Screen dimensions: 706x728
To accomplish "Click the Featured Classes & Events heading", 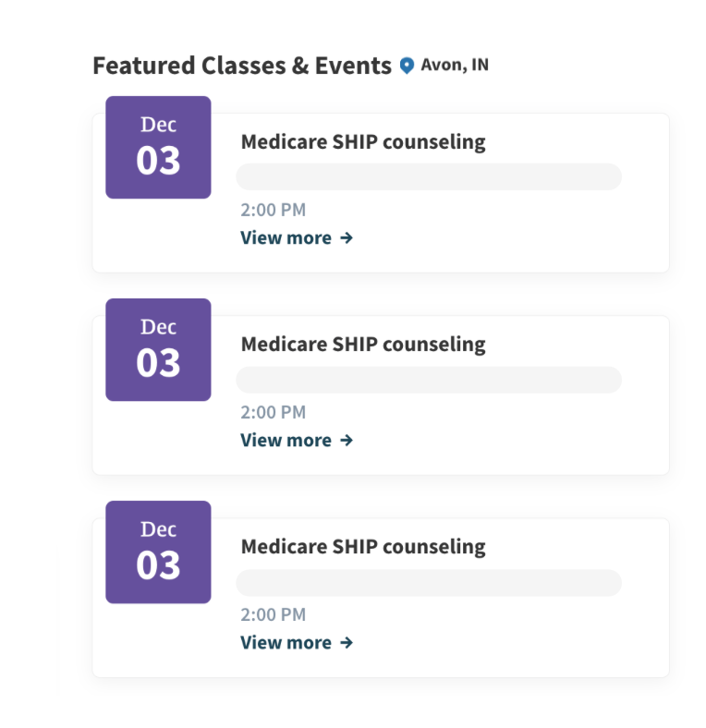I will pos(242,67).
